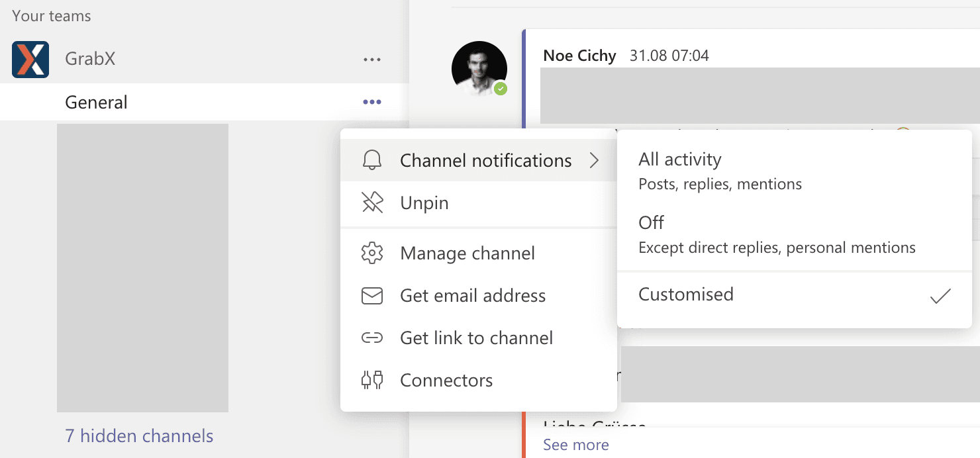
Task: Choose Get link to channel
Action: pyautogui.click(x=476, y=338)
